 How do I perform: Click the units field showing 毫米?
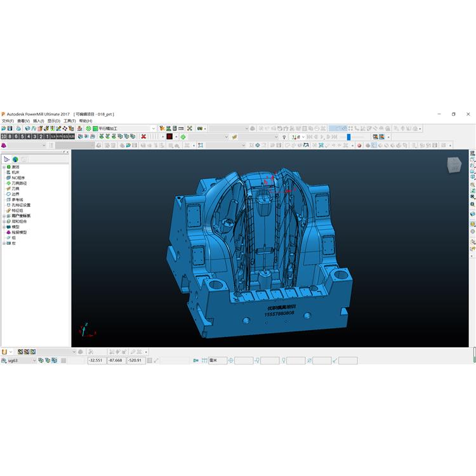pos(217,360)
